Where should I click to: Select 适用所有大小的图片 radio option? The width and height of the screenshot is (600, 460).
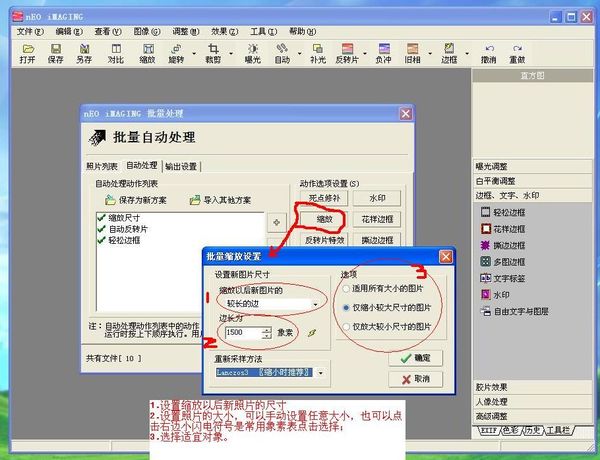coord(347,288)
